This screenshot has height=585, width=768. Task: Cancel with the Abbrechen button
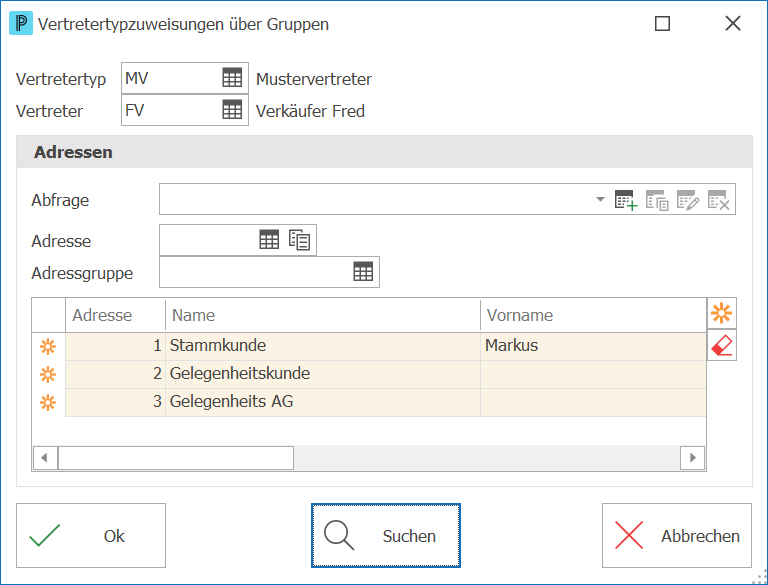point(677,536)
